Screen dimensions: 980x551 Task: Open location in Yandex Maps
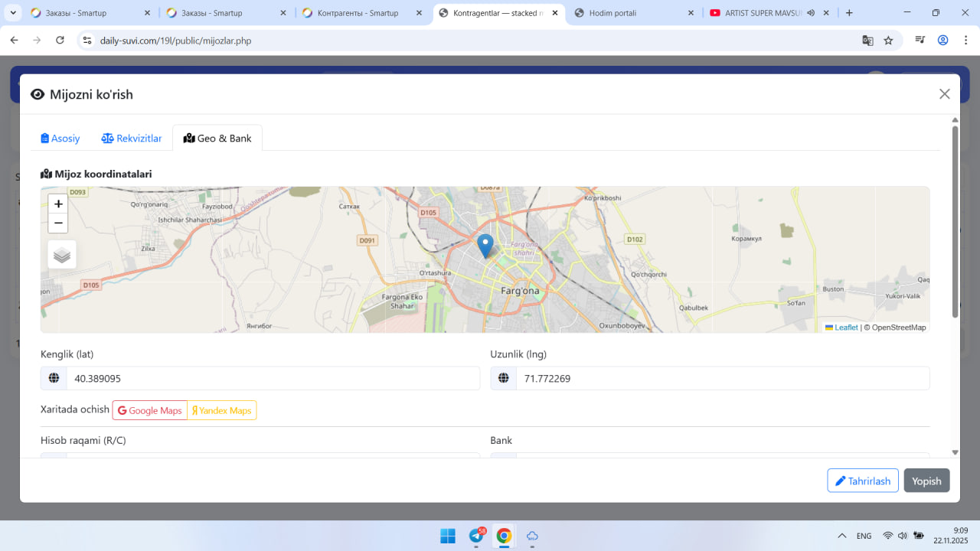pos(222,411)
